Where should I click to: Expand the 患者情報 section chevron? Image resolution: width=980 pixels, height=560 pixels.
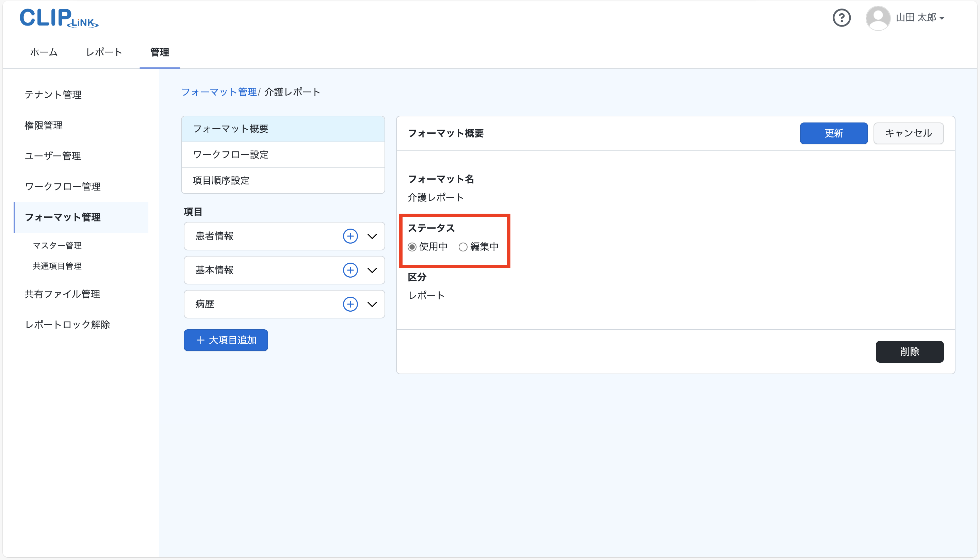click(372, 236)
